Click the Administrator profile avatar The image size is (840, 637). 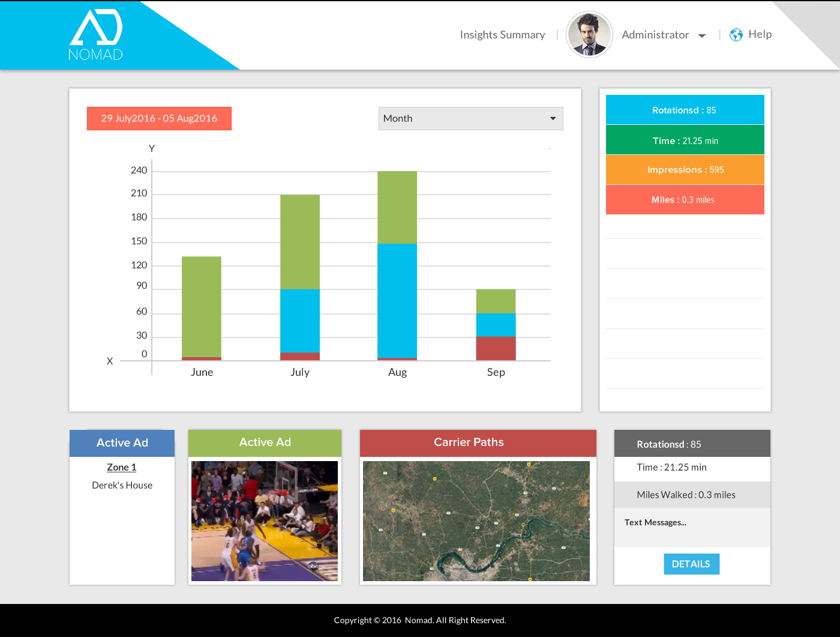(x=589, y=35)
